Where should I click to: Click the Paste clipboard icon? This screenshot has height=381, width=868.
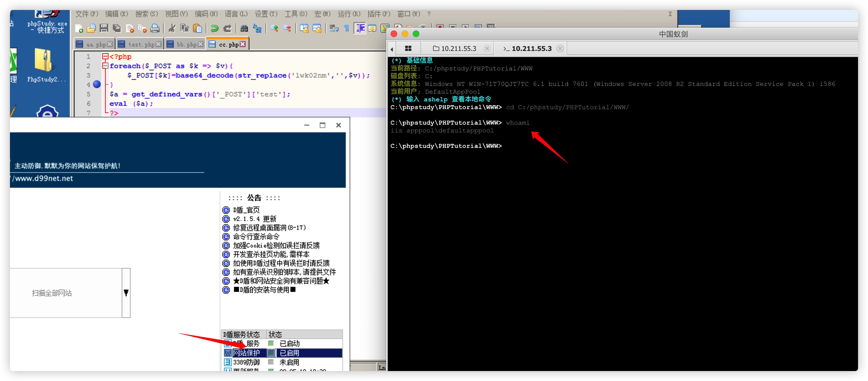tap(198, 29)
